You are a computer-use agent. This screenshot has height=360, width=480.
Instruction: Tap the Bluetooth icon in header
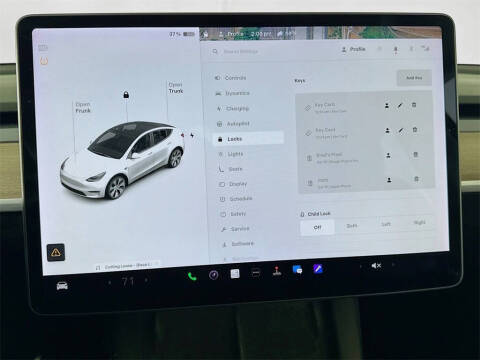pyautogui.click(x=411, y=49)
